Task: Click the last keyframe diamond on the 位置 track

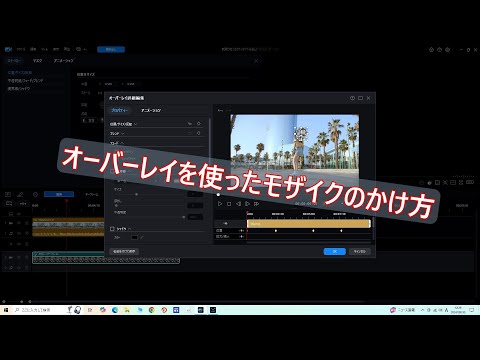Action: [341, 231]
